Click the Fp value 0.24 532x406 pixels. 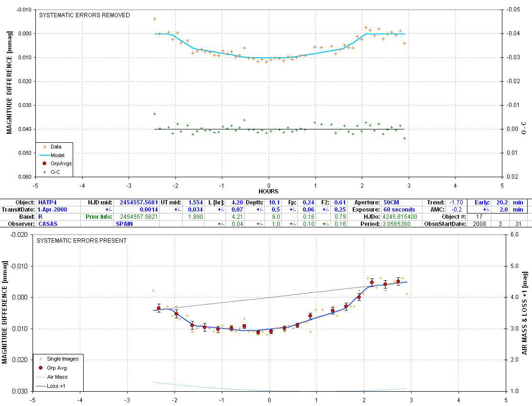point(308,203)
